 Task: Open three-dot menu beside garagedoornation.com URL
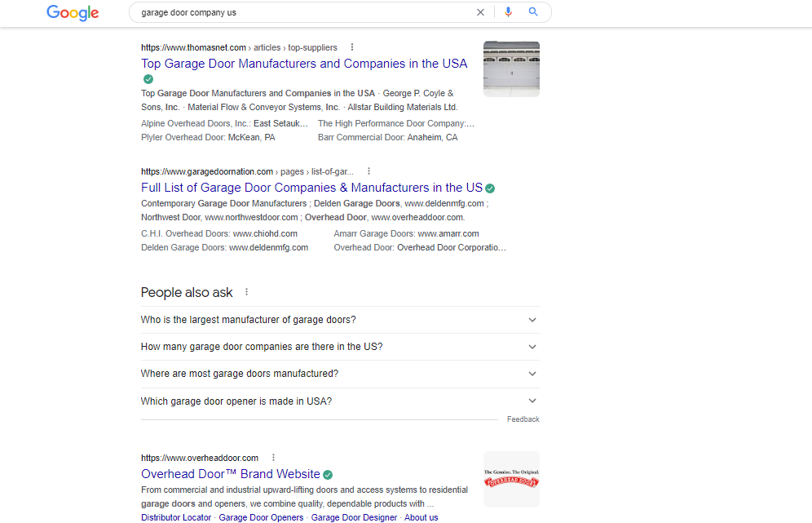368,171
